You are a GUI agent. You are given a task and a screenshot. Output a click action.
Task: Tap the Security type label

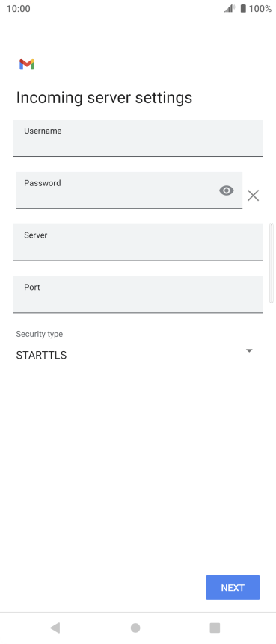(x=40, y=334)
